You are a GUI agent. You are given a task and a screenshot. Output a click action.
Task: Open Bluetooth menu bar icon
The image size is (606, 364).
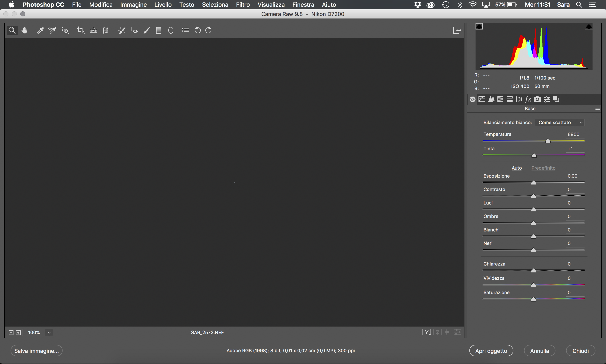click(460, 5)
